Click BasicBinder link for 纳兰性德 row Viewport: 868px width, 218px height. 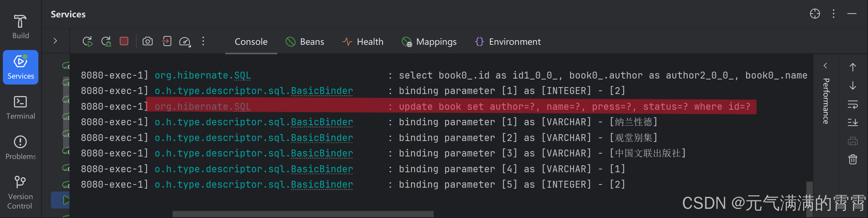pos(322,122)
